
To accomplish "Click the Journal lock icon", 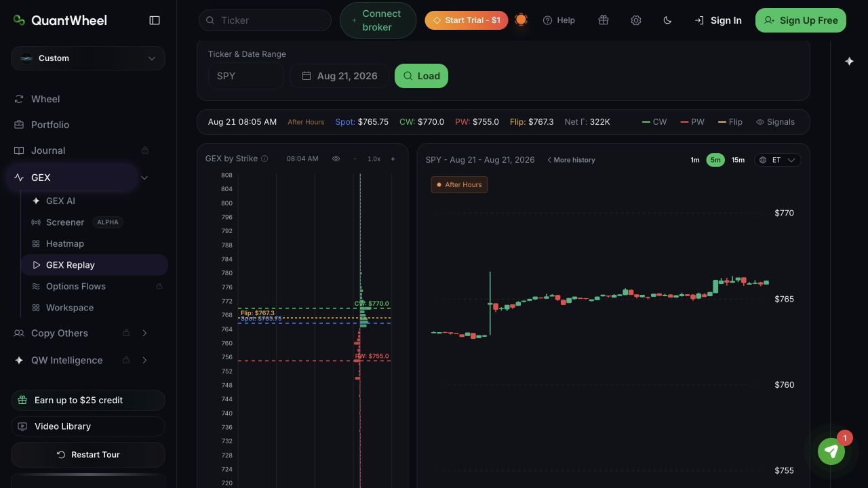I will 144,150.
